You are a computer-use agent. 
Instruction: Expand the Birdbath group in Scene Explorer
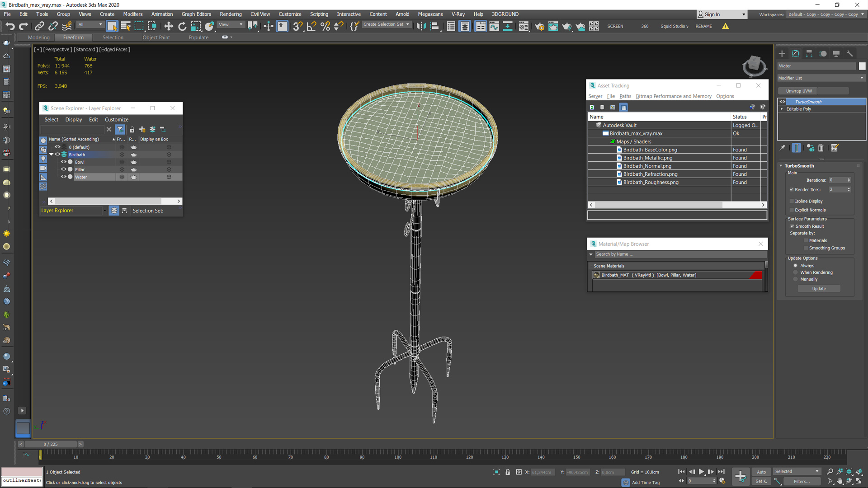pyautogui.click(x=51, y=155)
